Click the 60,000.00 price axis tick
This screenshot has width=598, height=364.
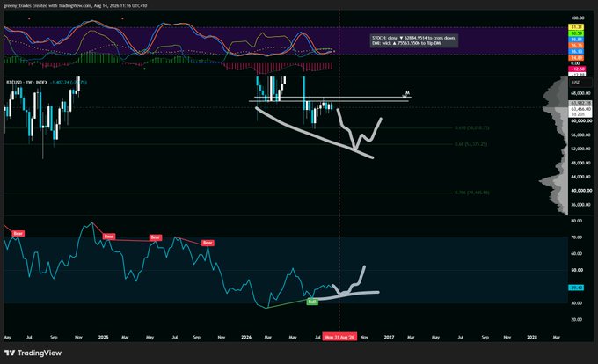(x=581, y=120)
